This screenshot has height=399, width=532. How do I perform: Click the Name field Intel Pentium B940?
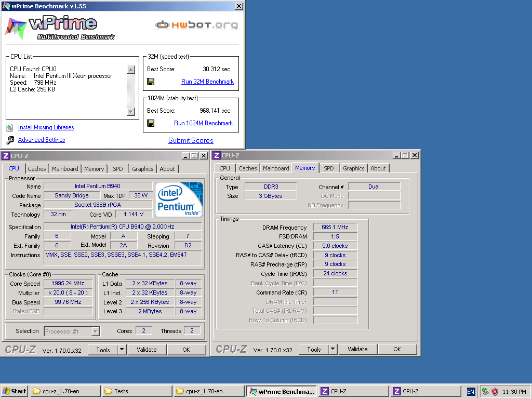pyautogui.click(x=98, y=186)
